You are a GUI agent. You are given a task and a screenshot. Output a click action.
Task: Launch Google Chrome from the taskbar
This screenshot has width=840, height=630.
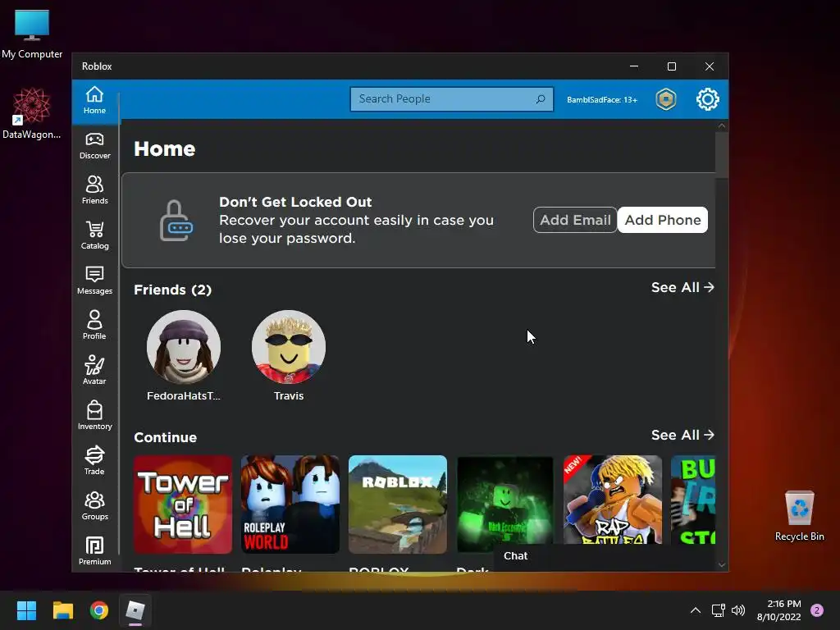pyautogui.click(x=99, y=610)
